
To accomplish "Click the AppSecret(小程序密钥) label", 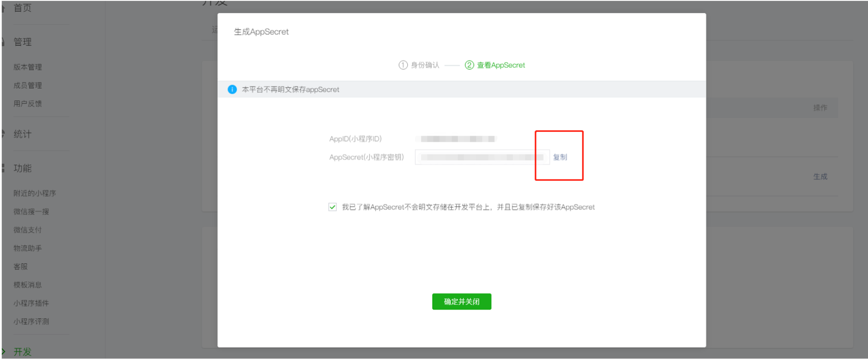I will [366, 157].
